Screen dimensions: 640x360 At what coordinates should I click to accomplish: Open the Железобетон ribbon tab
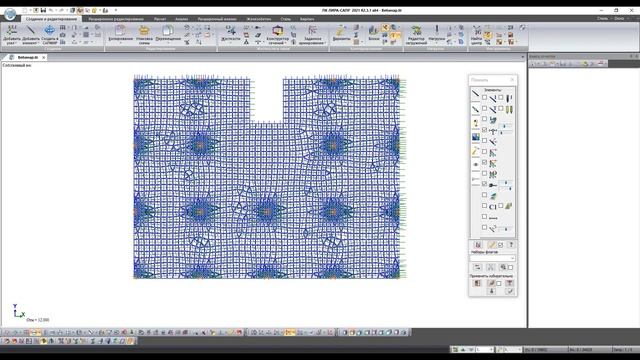coord(258,19)
